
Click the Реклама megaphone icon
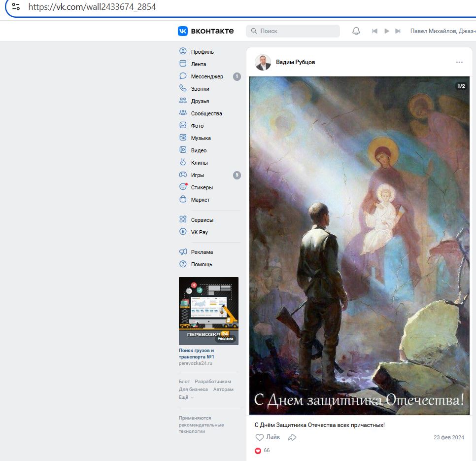click(x=183, y=251)
